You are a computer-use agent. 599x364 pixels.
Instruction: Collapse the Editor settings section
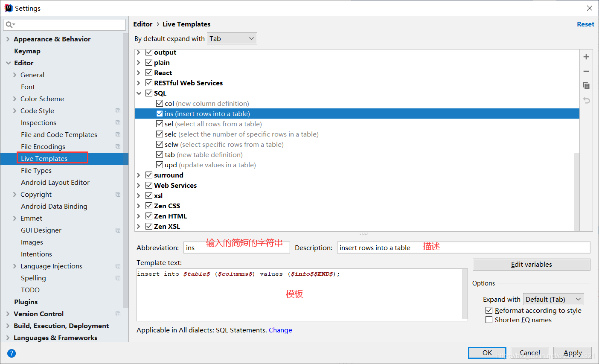(8, 63)
